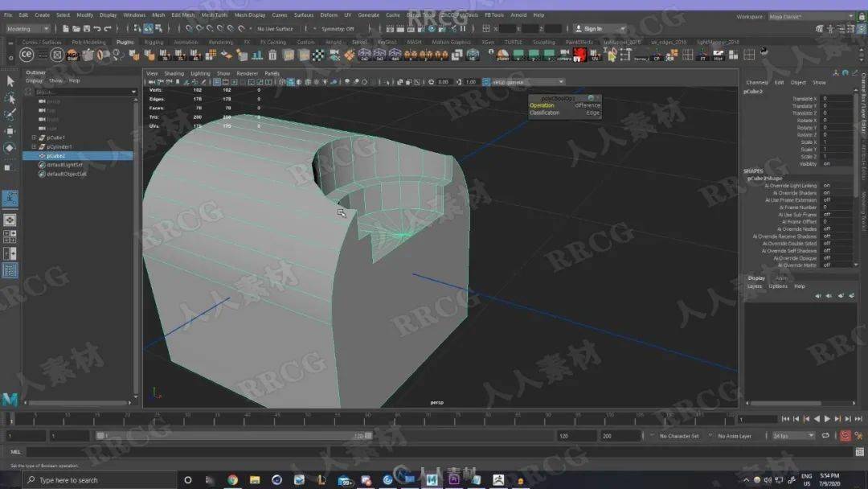Click the 'ce' round shelf icon
This screenshot has height=489, width=868.
pos(26,54)
